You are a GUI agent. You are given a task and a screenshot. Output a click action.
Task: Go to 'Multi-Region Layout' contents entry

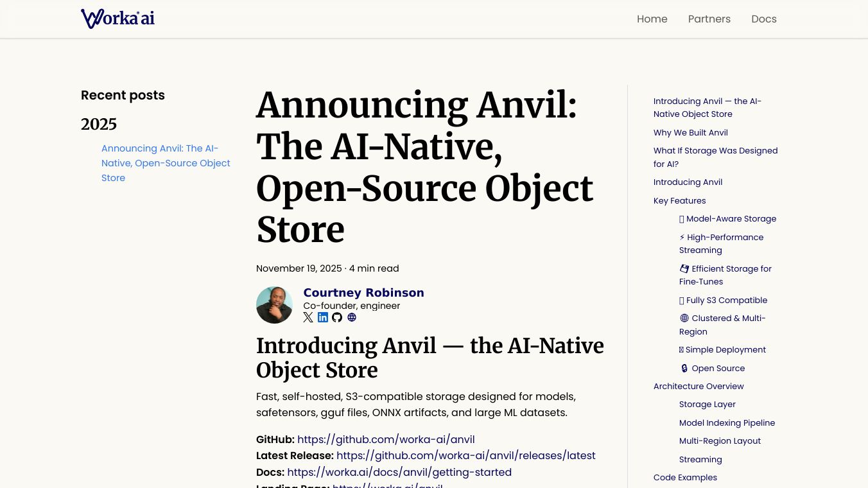pos(720,441)
